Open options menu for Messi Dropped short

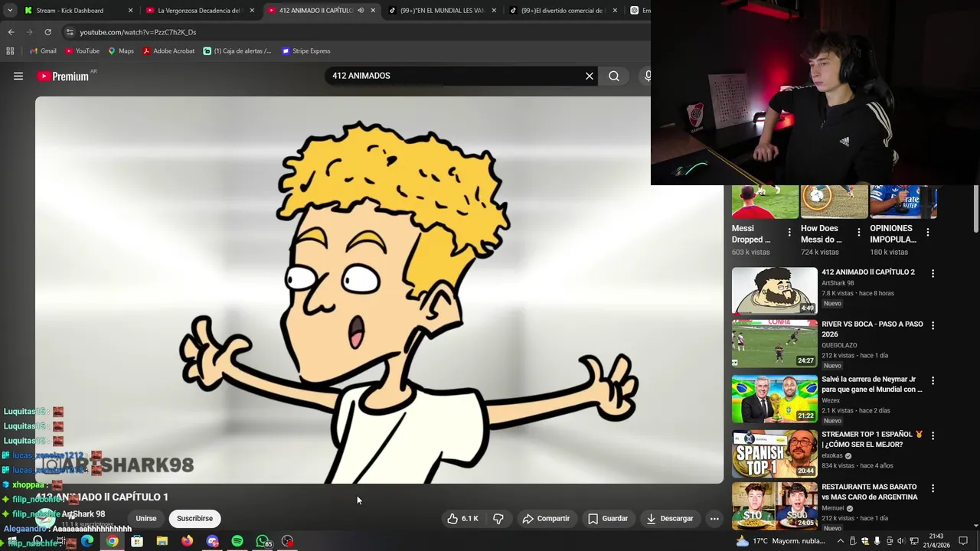click(x=789, y=232)
